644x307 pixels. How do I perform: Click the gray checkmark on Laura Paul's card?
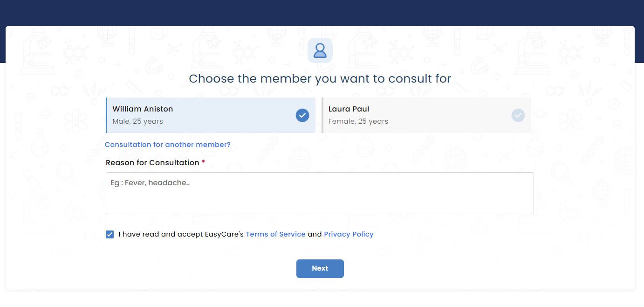coord(518,115)
